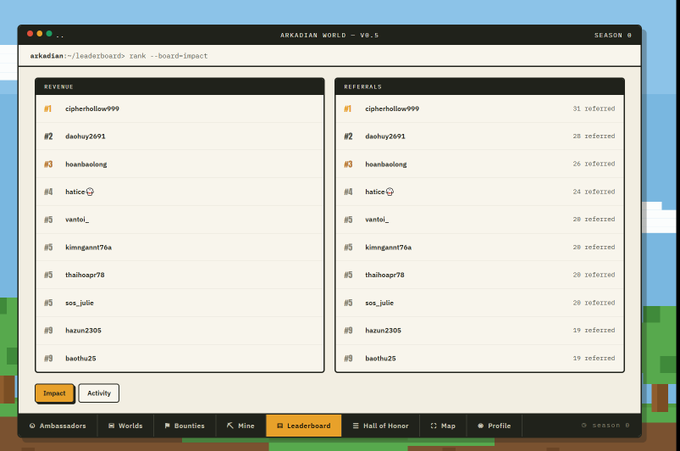Click the yellow minimize dot
The image size is (680, 451).
point(39,34)
